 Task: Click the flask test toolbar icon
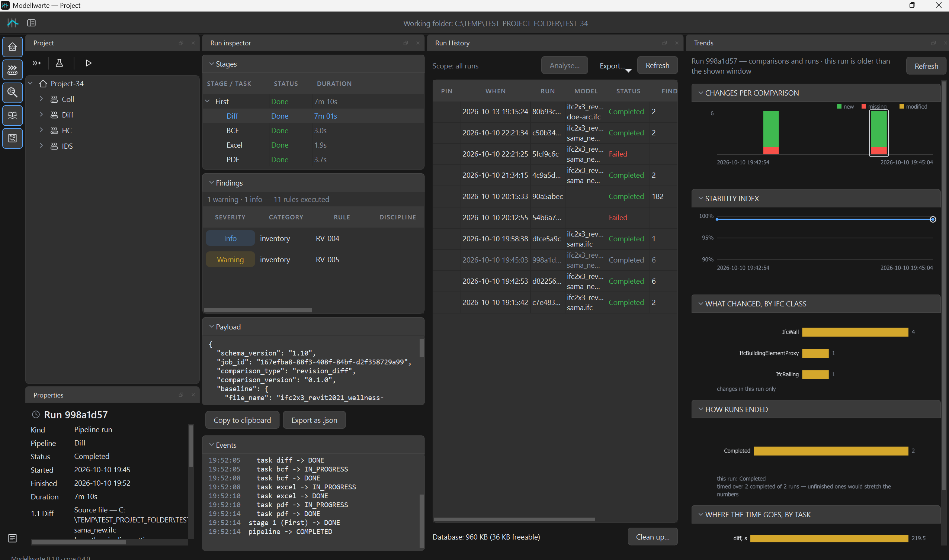(59, 63)
